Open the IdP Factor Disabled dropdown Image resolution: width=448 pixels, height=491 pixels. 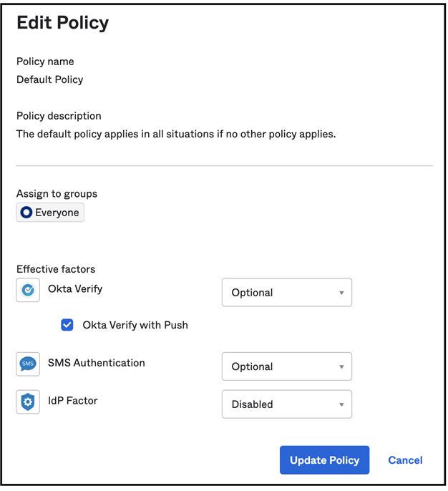pyautogui.click(x=286, y=404)
